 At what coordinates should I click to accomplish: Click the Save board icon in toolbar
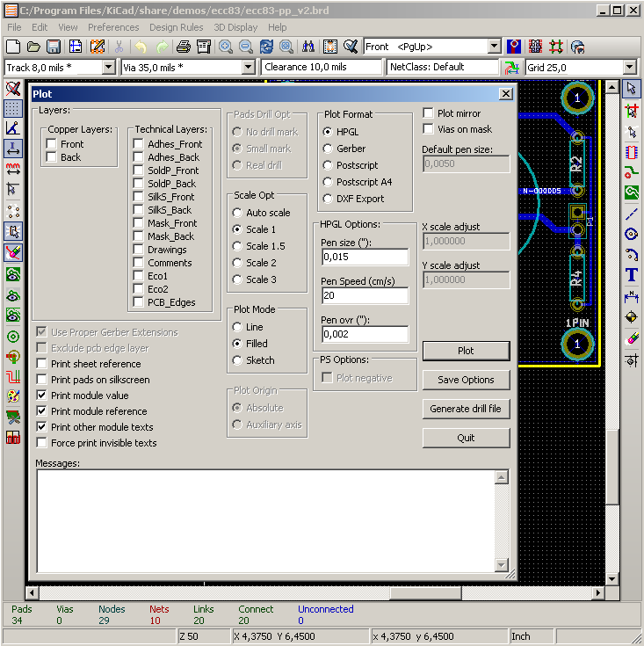(54, 47)
